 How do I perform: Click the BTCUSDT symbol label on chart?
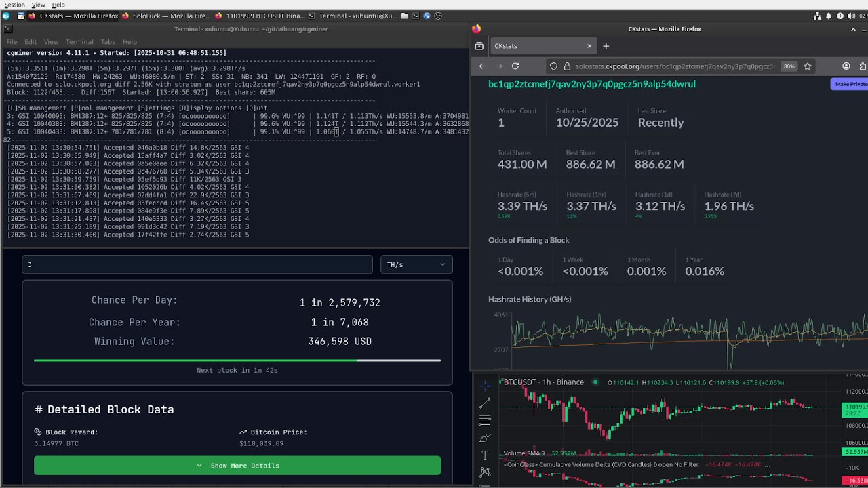[x=519, y=382]
